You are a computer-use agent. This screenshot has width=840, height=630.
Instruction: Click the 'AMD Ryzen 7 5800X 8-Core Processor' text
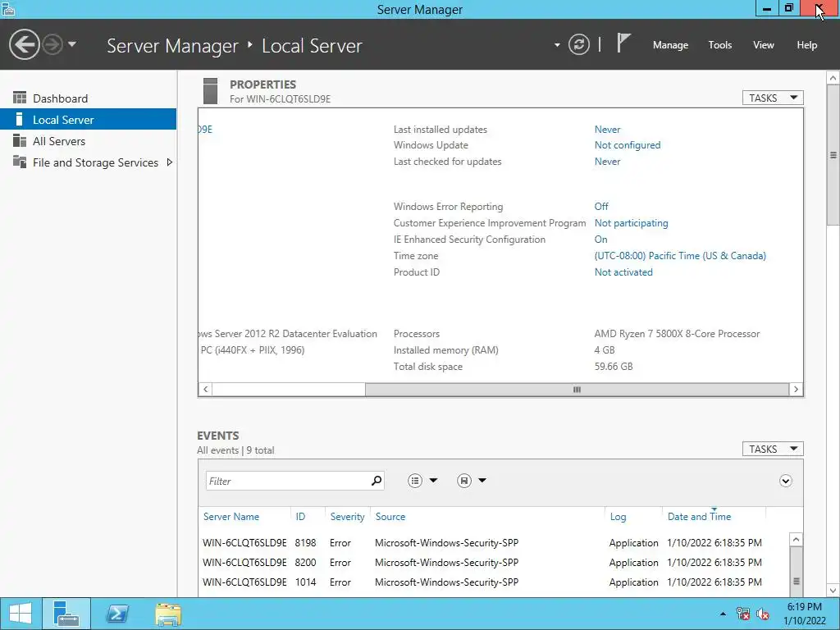[x=677, y=334]
